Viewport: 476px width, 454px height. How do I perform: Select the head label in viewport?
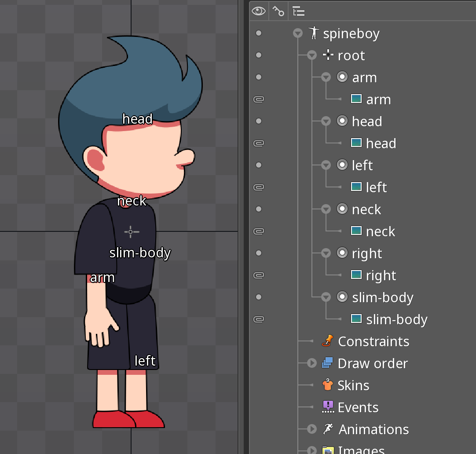tap(137, 119)
